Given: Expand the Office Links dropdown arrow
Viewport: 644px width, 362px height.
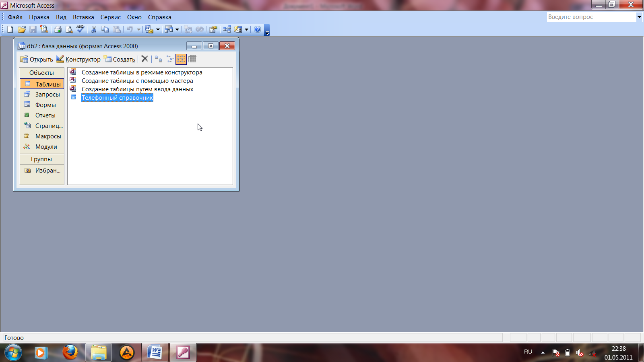Looking at the screenshot, I should click(158, 29).
